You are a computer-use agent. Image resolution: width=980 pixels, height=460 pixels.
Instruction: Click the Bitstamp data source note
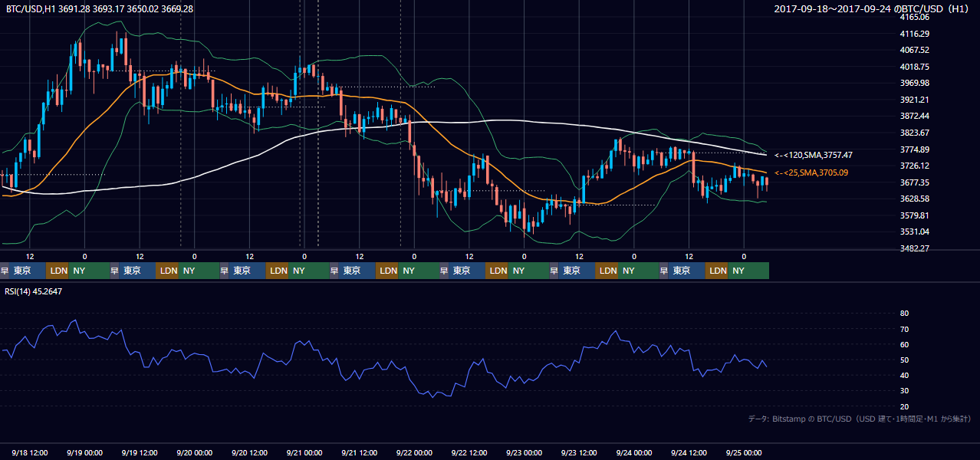[860, 419]
